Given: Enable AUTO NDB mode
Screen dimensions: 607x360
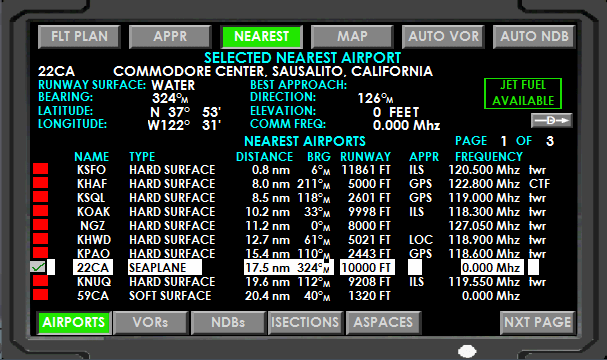Looking at the screenshot, I should point(534,36).
